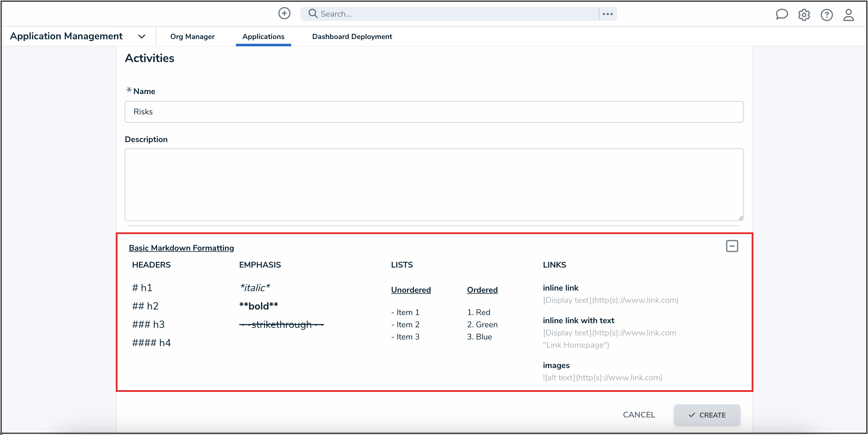Image resolution: width=868 pixels, height=435 pixels.
Task: Open the settings gear icon
Action: click(804, 15)
